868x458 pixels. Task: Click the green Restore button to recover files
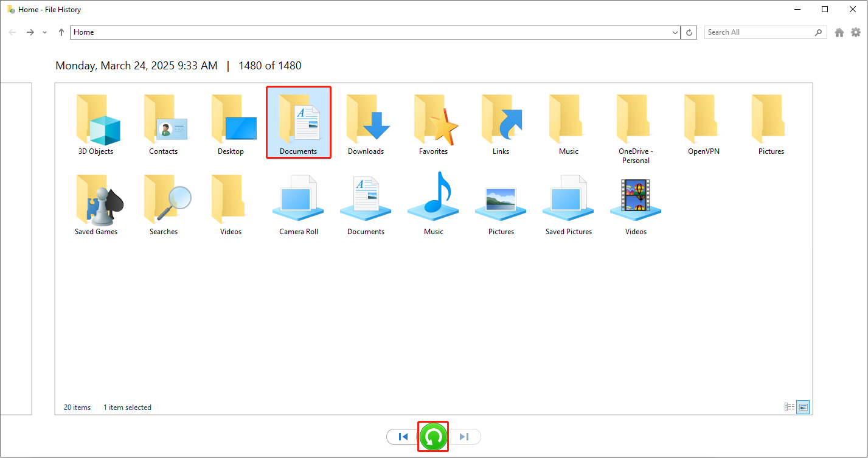432,436
